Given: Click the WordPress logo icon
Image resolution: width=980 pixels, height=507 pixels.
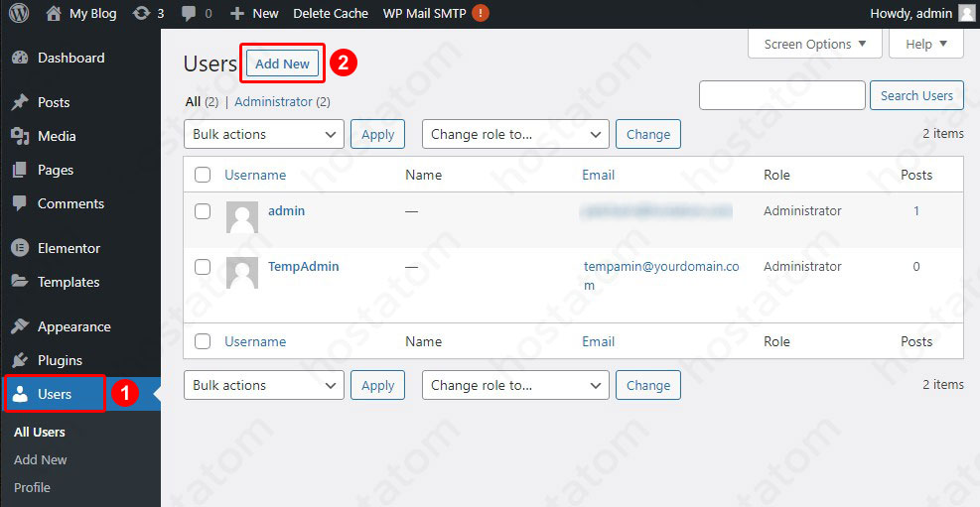Looking at the screenshot, I should (20, 14).
